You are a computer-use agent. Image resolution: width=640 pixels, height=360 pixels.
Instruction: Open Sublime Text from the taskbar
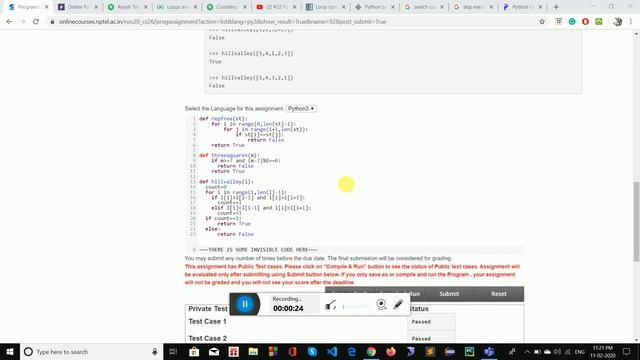[430, 351]
